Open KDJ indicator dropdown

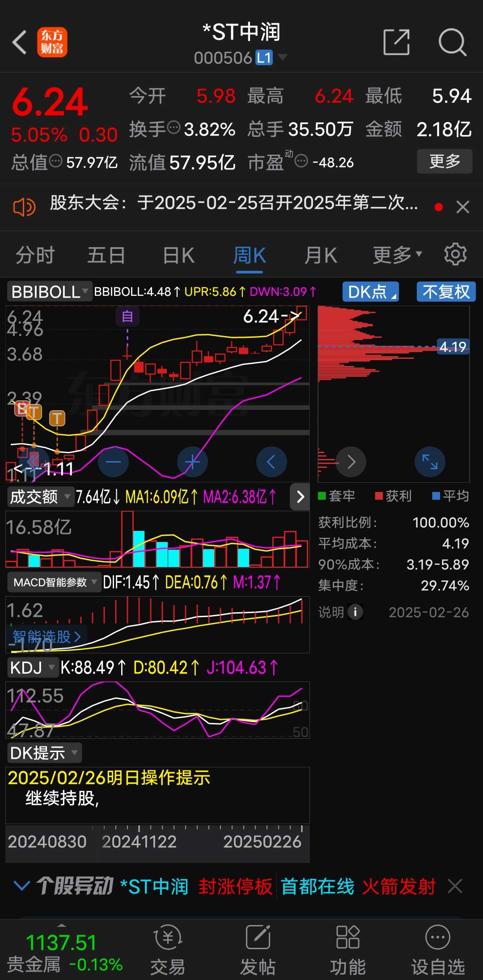(33, 668)
